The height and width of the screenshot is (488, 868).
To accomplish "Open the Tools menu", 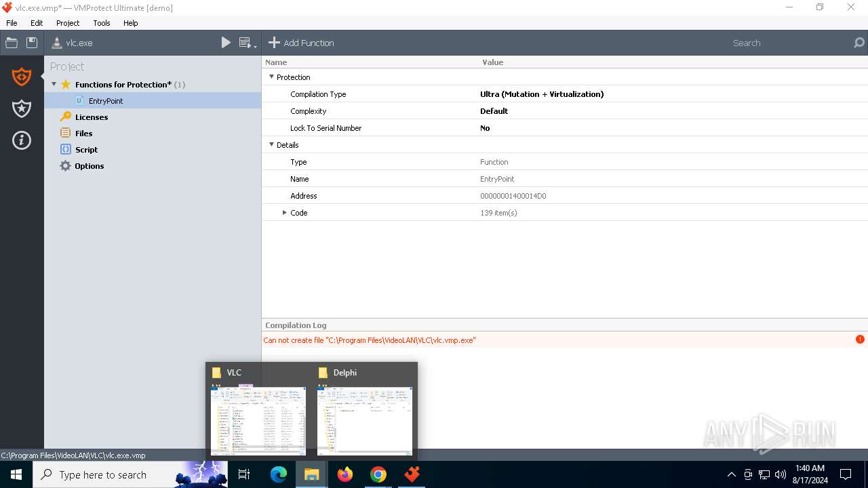I will tap(102, 23).
